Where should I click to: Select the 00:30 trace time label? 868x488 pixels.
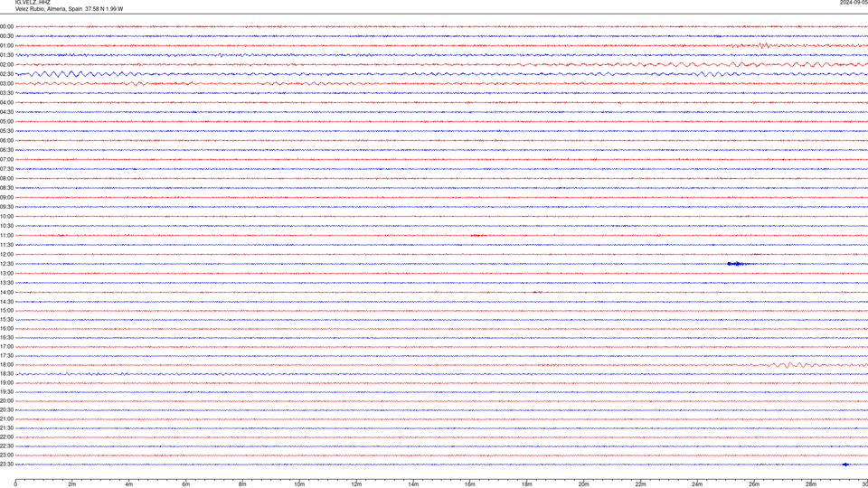(6, 36)
